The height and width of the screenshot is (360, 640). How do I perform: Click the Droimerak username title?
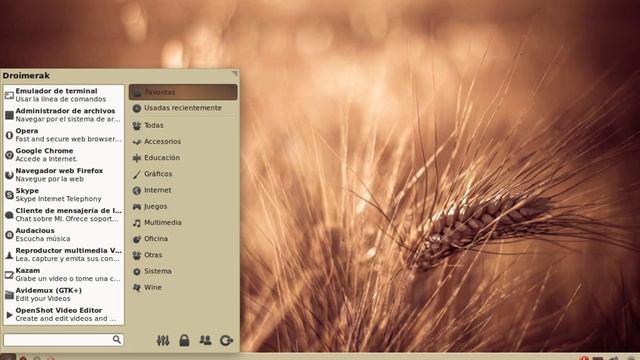tap(26, 76)
